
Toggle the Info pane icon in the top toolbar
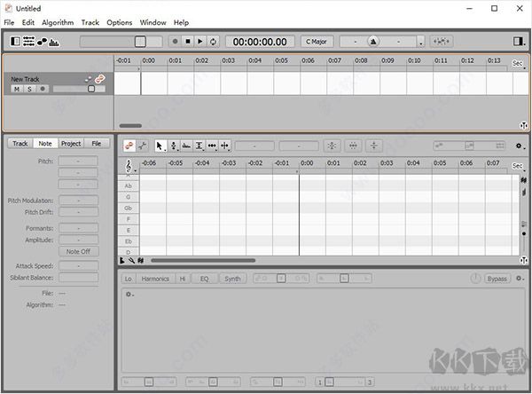pos(15,42)
